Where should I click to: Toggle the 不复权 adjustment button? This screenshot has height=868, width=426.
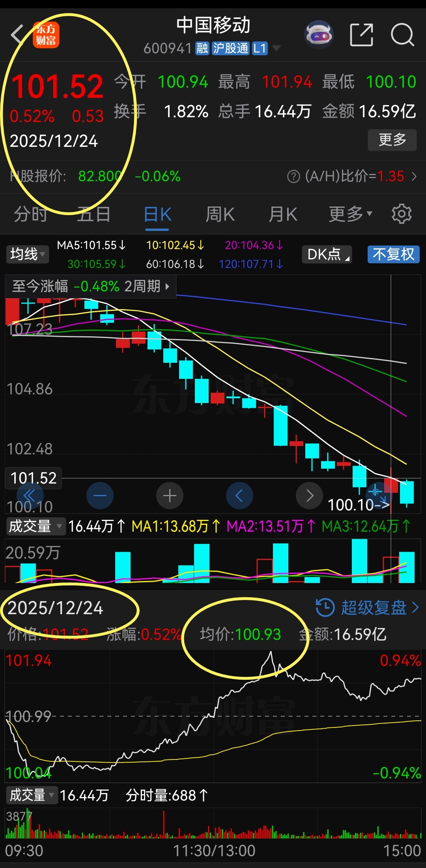[x=393, y=254]
